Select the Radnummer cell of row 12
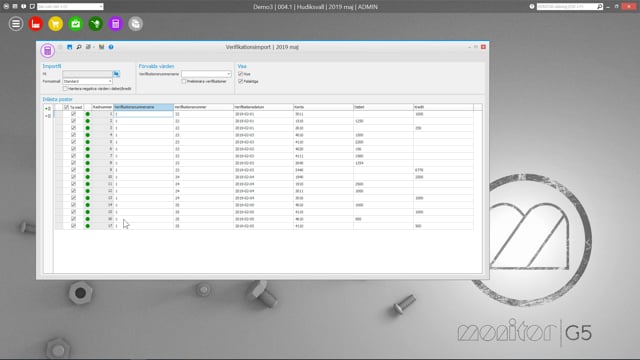 pyautogui.click(x=102, y=191)
